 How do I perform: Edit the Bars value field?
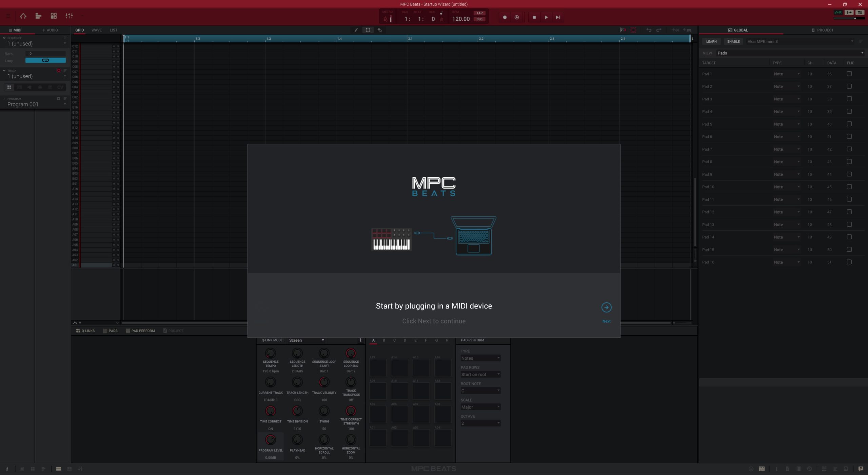[45, 54]
